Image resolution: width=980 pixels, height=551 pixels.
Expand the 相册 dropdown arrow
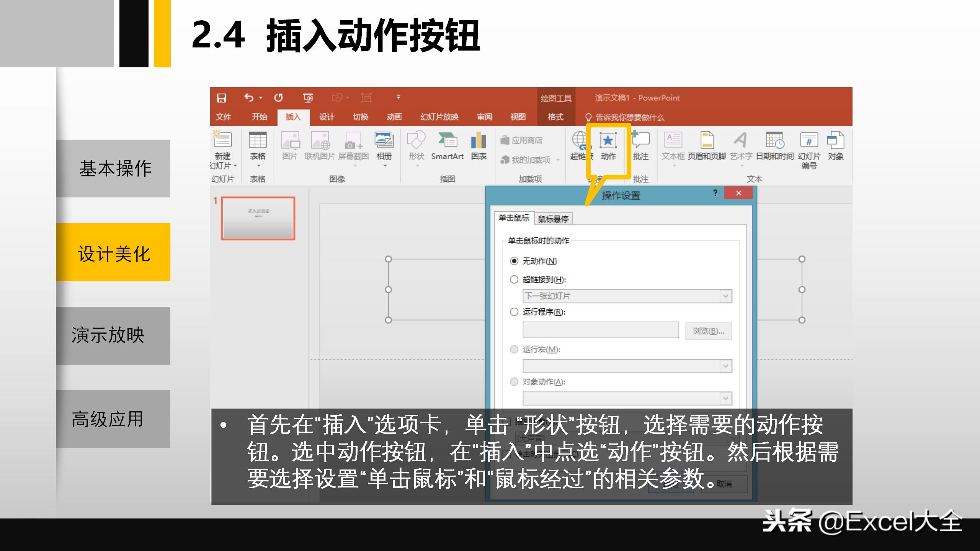point(385,166)
